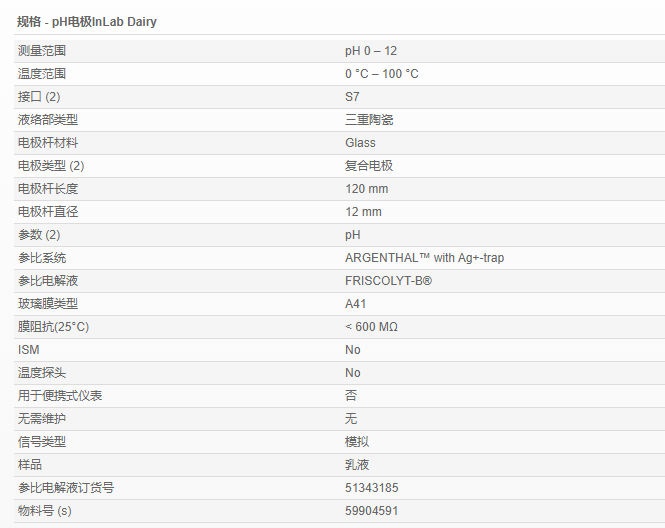Click the 规格 - pH电极InLab Dairy heading
Viewport: 665px width, 528px height.
[x=87, y=21]
